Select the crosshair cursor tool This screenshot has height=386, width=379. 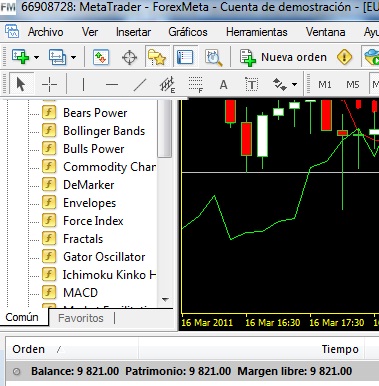(49, 84)
